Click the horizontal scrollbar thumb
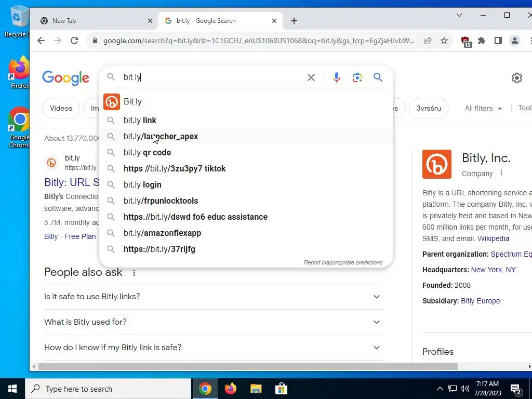The width and height of the screenshot is (532, 399). pos(248,367)
